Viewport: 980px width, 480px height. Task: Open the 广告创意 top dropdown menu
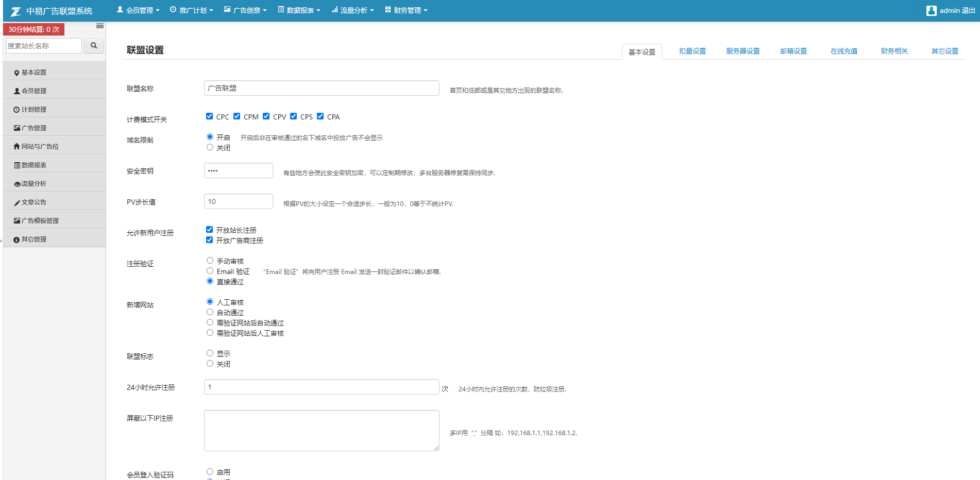[245, 10]
